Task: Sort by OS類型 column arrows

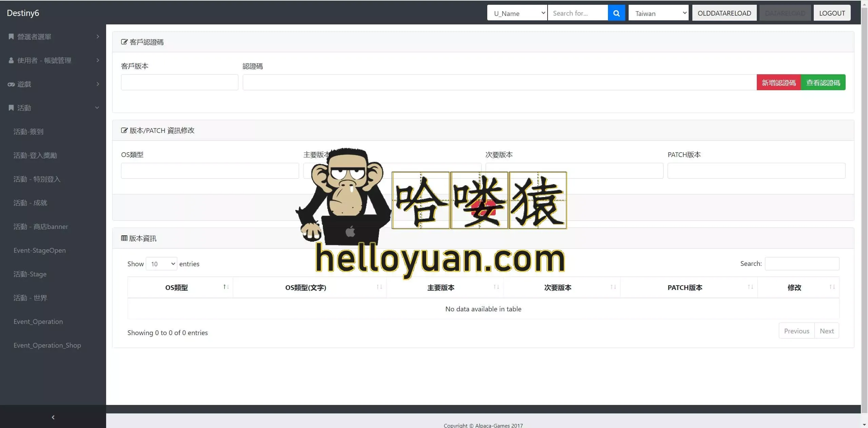Action: (226, 287)
